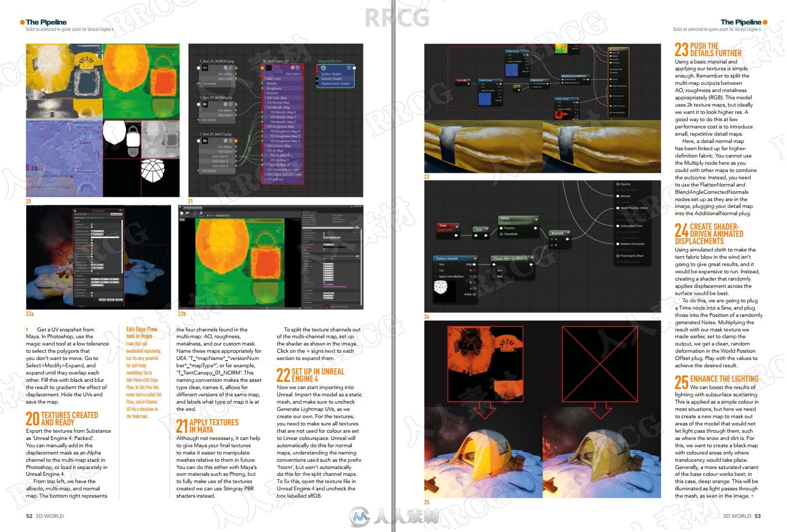Click the Apply View MipBias input pin
Image resolution: width=787 pixels, height=532 pixels.
[x=436, y=277]
